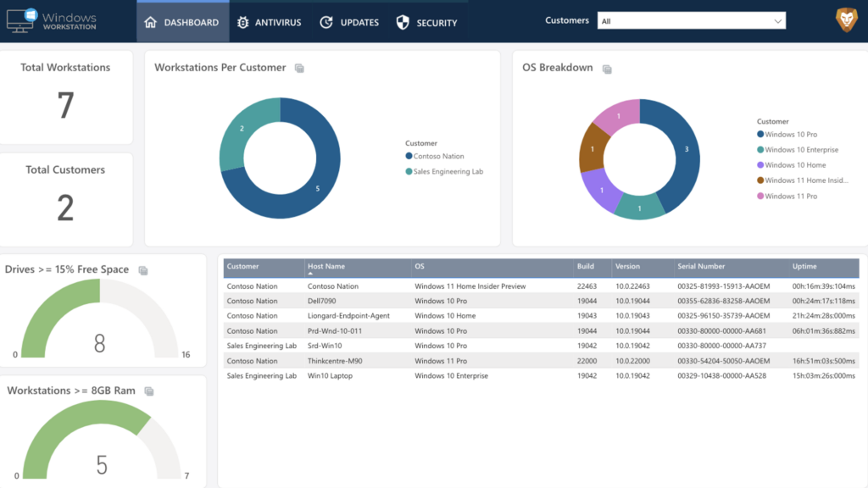Sort table by Host Name column
This screenshot has height=488, width=868.
tap(326, 266)
